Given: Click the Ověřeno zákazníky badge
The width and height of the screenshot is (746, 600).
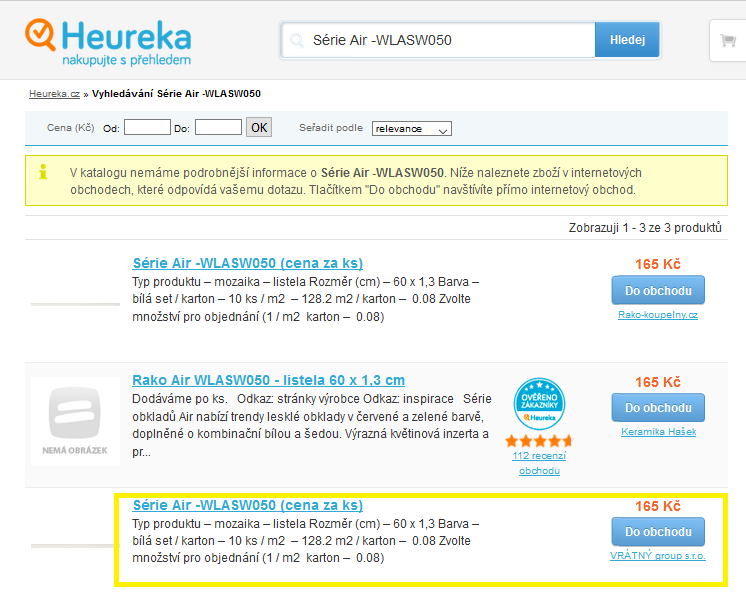Looking at the screenshot, I should pos(539,403).
